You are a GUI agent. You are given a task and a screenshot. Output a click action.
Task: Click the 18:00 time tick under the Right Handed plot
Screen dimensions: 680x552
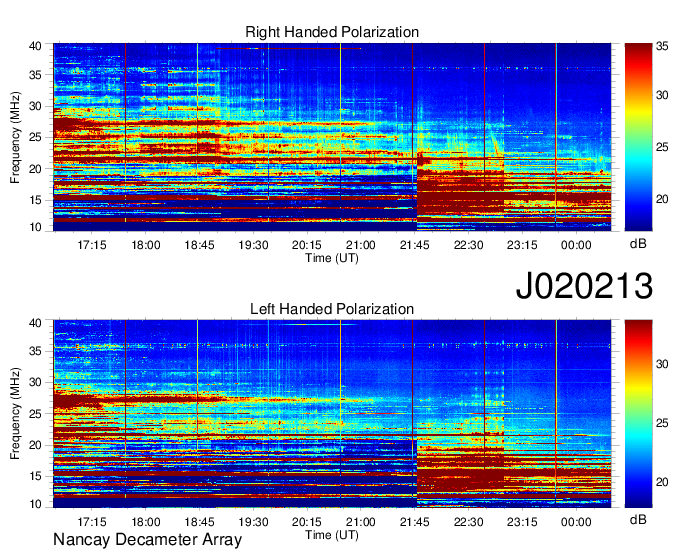pos(146,245)
